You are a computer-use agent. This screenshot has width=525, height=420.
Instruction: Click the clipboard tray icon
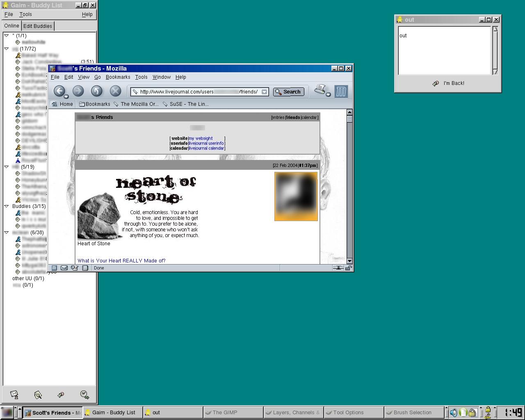click(x=463, y=413)
